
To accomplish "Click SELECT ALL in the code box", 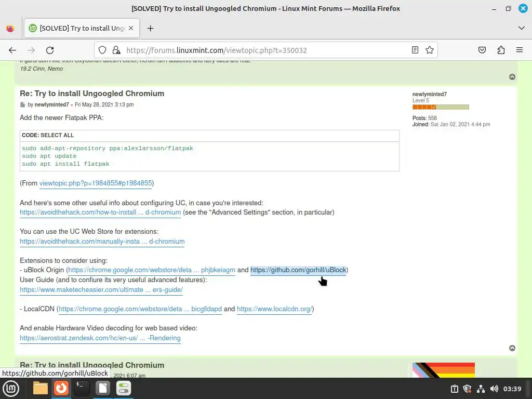I will tap(57, 135).
